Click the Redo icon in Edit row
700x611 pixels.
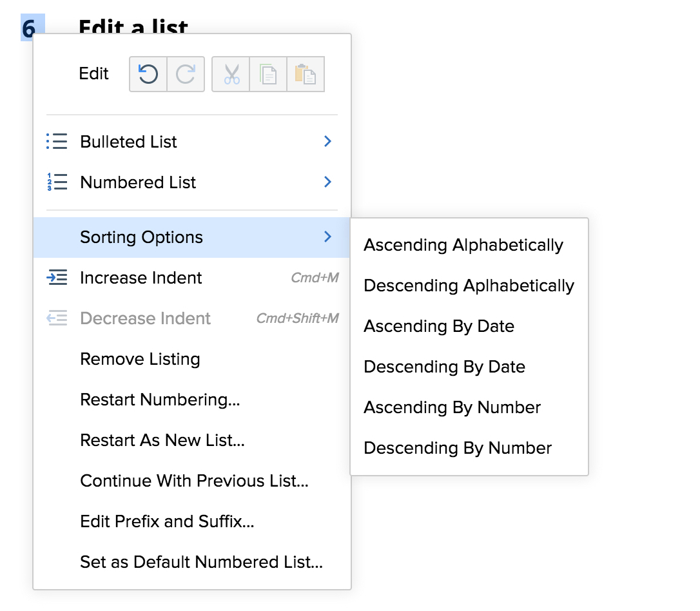click(x=186, y=74)
